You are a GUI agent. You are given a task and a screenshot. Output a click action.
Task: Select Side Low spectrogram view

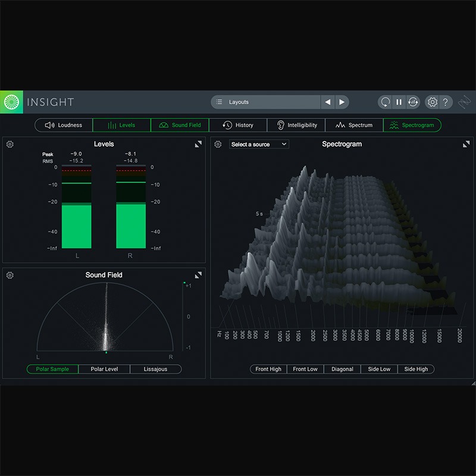[379, 369]
